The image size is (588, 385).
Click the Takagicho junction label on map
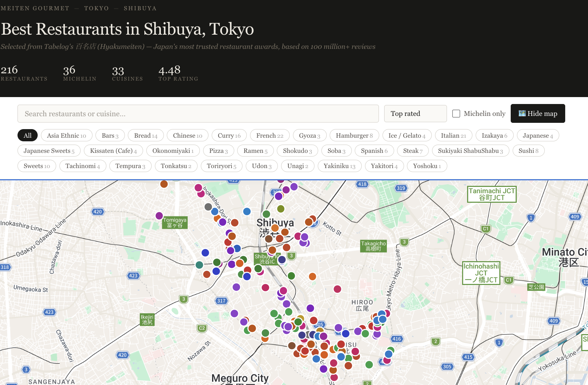click(x=373, y=246)
